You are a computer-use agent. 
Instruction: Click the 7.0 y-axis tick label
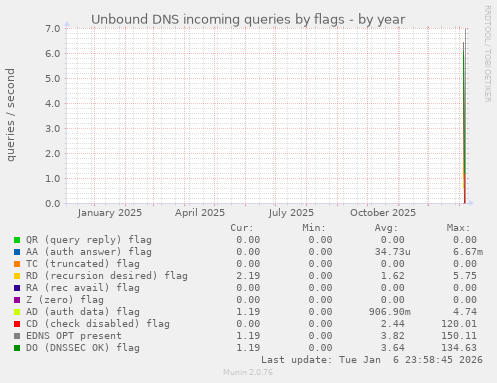[53, 28]
